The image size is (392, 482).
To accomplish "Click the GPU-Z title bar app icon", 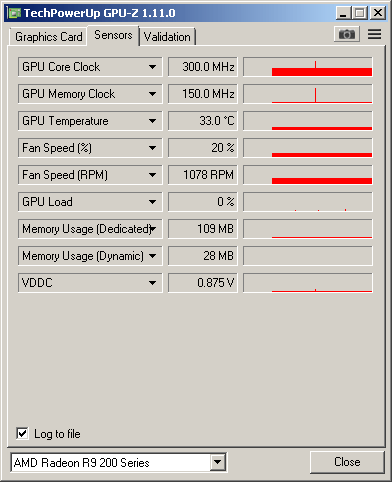I will (x=14, y=13).
